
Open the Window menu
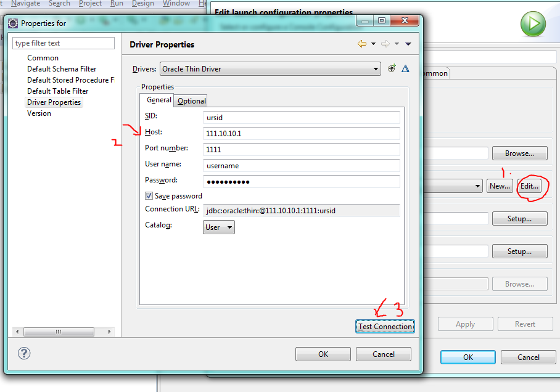pyautogui.click(x=176, y=3)
